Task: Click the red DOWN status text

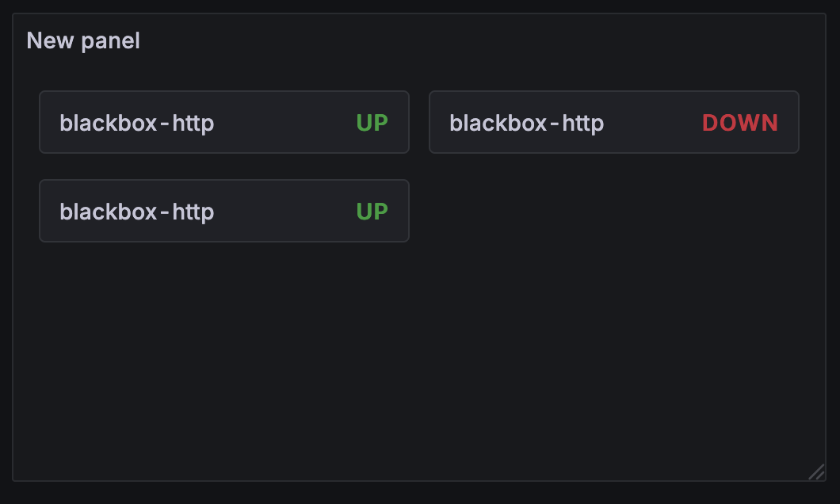Action: [x=739, y=123]
